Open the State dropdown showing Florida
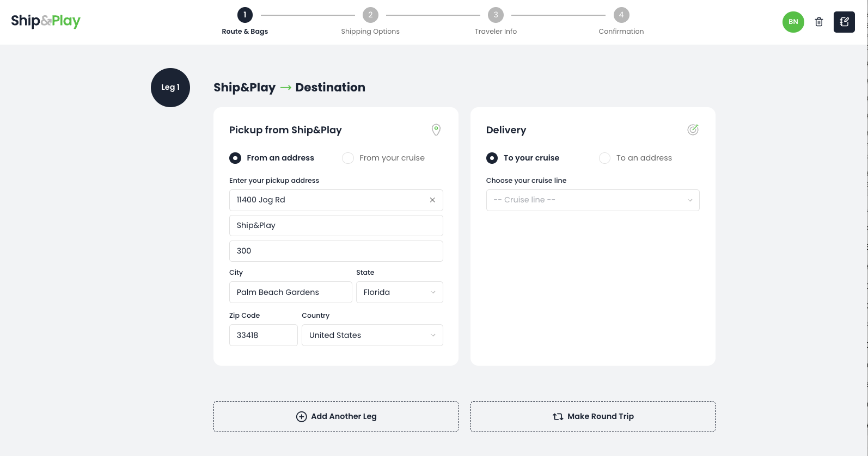Image resolution: width=868 pixels, height=456 pixels. point(400,292)
